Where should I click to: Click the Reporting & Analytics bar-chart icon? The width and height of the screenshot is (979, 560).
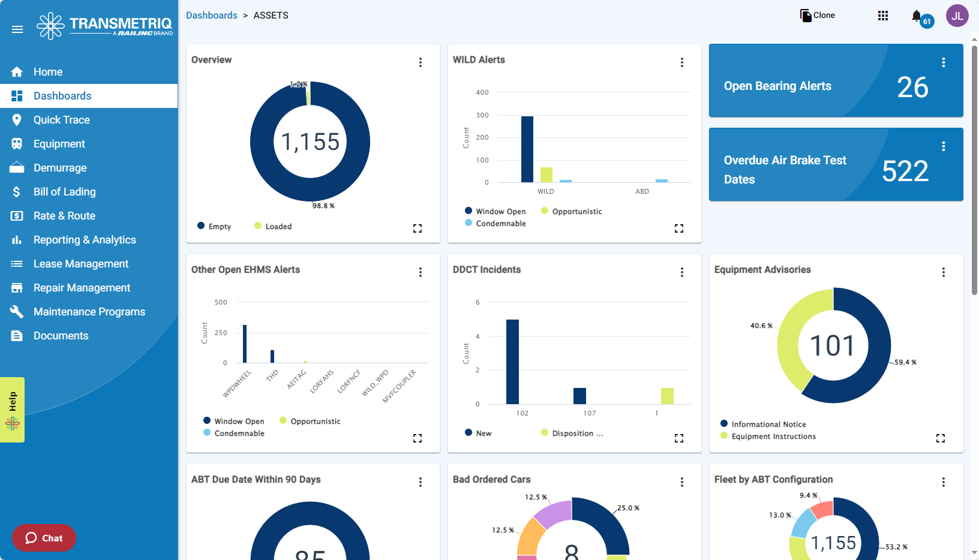pyautogui.click(x=17, y=240)
